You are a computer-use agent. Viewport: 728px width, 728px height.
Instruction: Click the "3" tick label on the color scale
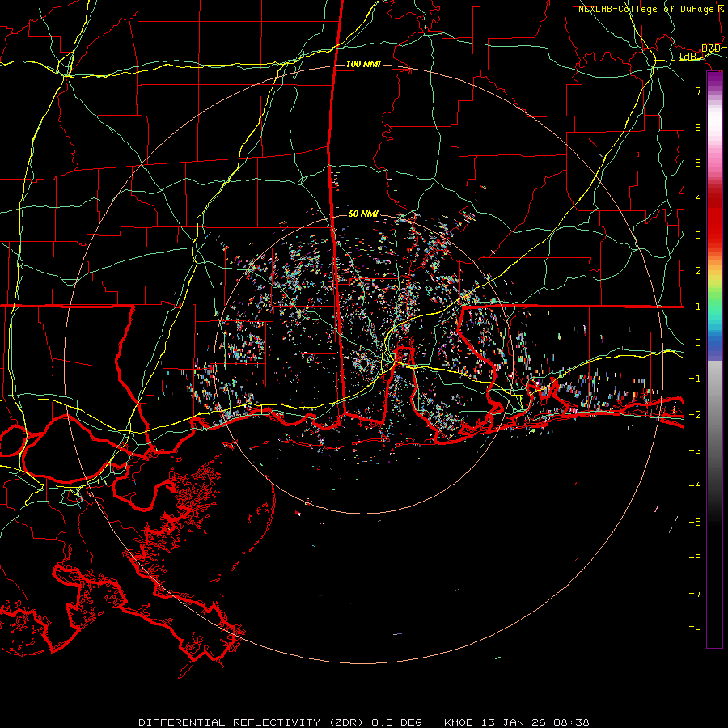coord(698,235)
